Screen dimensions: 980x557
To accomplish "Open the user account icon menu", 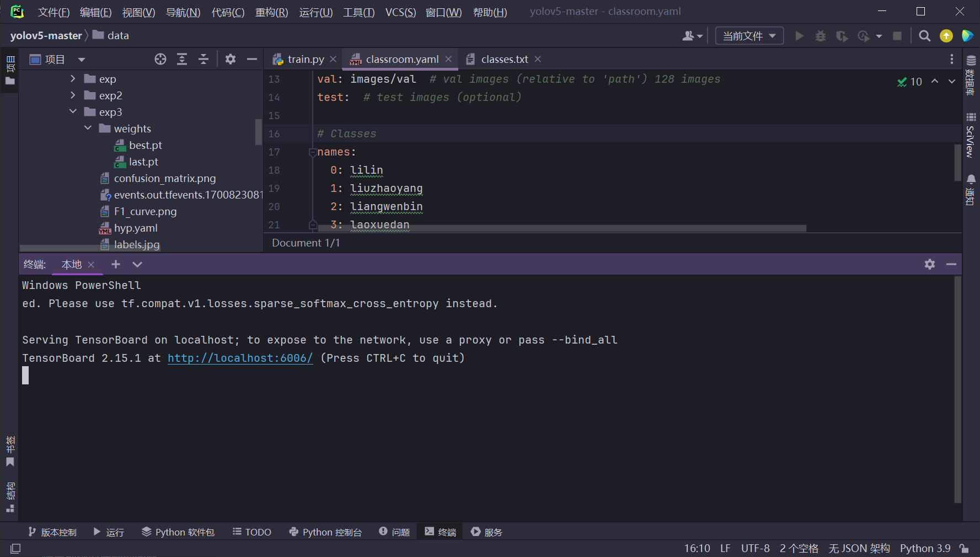I will point(692,36).
